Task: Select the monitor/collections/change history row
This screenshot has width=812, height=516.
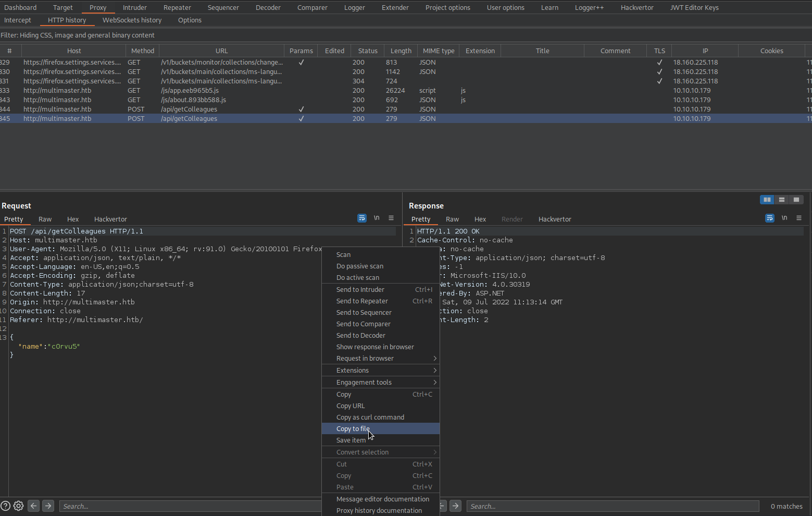Action: click(x=406, y=62)
